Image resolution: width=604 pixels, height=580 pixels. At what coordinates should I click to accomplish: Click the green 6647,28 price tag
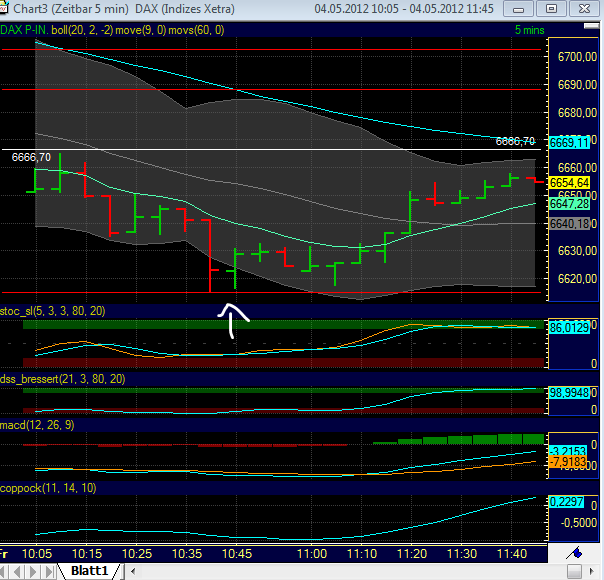click(x=569, y=204)
